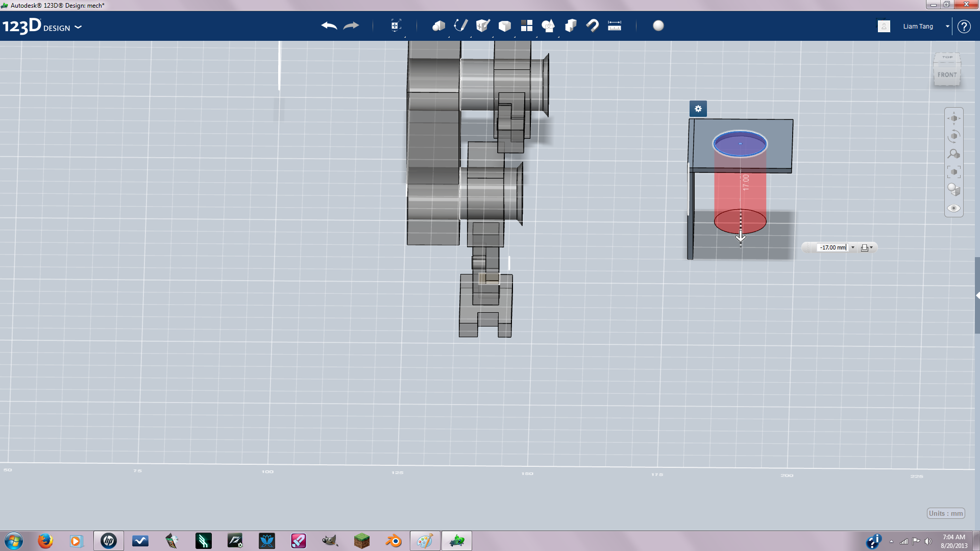Open the Help question mark
Image resolution: width=980 pixels, height=551 pixels.
[x=964, y=27]
